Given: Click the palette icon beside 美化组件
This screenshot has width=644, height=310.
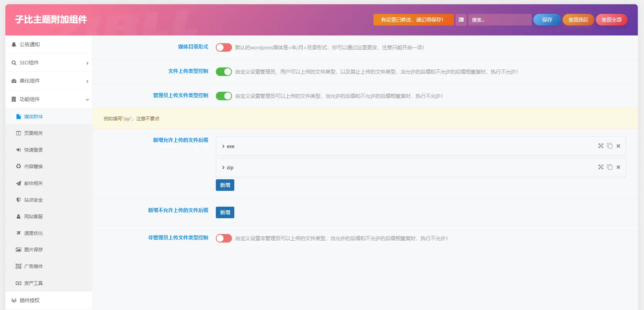Looking at the screenshot, I should click(x=14, y=81).
